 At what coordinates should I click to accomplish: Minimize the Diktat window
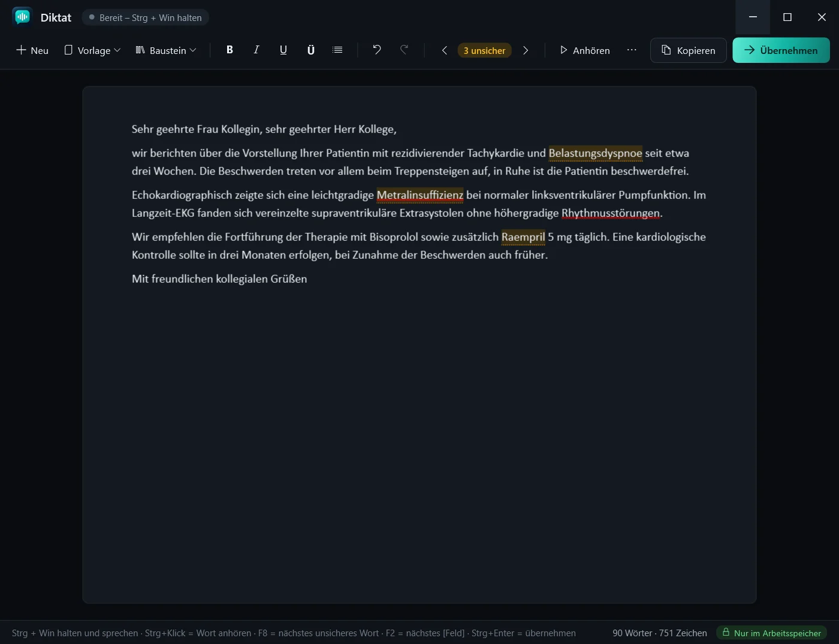[753, 17]
